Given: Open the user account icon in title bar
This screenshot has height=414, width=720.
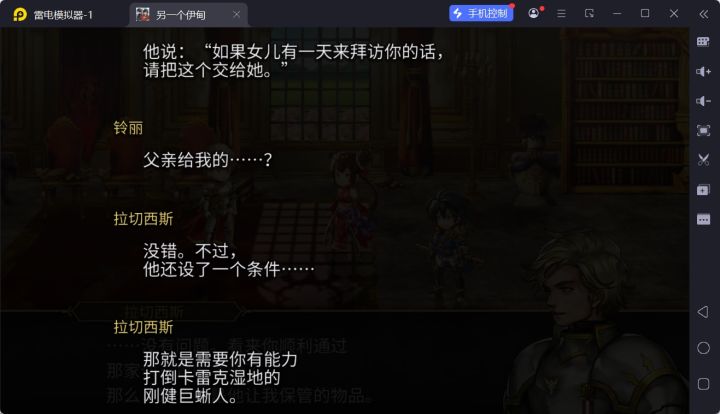Looking at the screenshot, I should point(534,13).
